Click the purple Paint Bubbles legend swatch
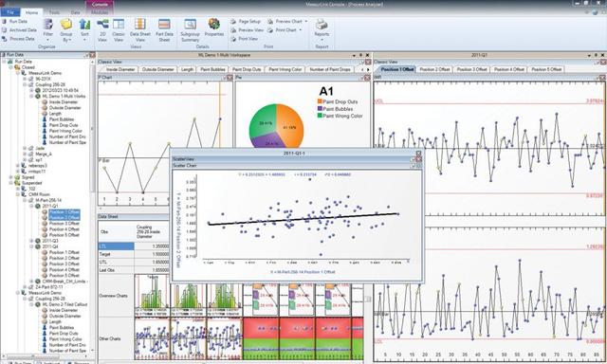Screen dimensions: 607x364 (320, 109)
